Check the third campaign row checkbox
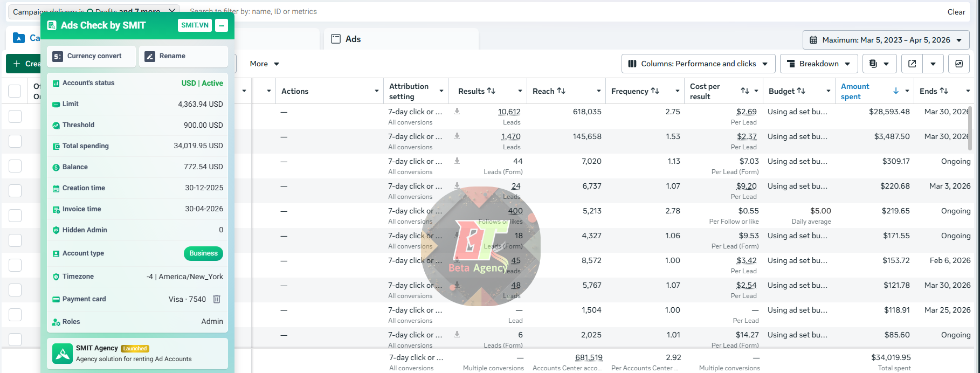 (15, 166)
